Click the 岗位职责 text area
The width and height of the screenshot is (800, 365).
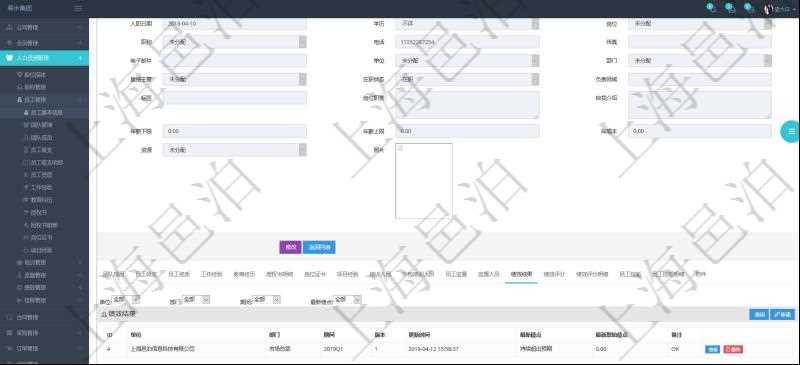click(x=467, y=105)
